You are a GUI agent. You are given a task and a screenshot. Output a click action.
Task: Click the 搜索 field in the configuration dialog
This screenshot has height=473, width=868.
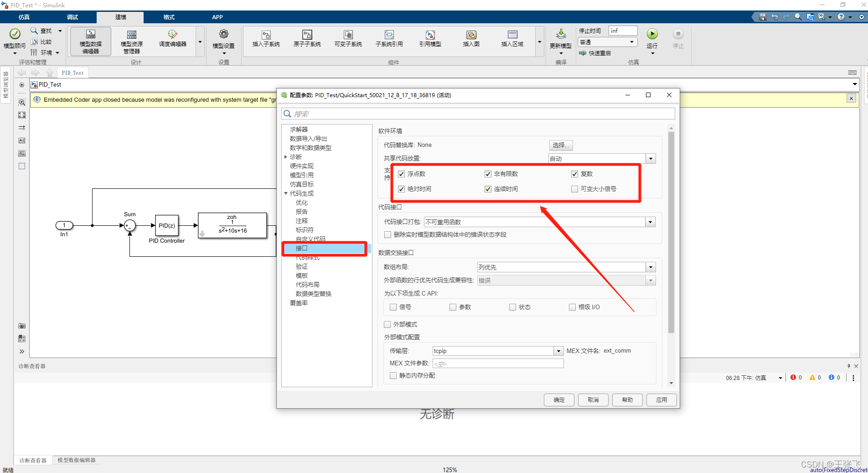pyautogui.click(x=478, y=114)
